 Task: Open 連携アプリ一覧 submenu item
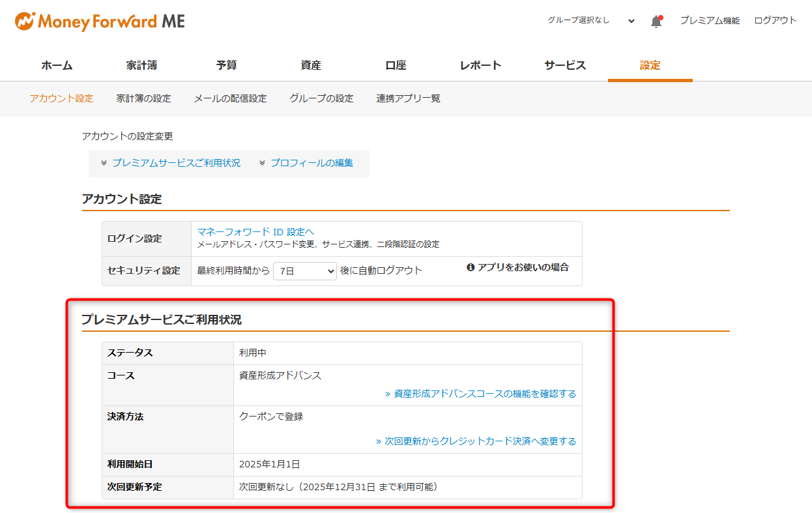(x=408, y=98)
